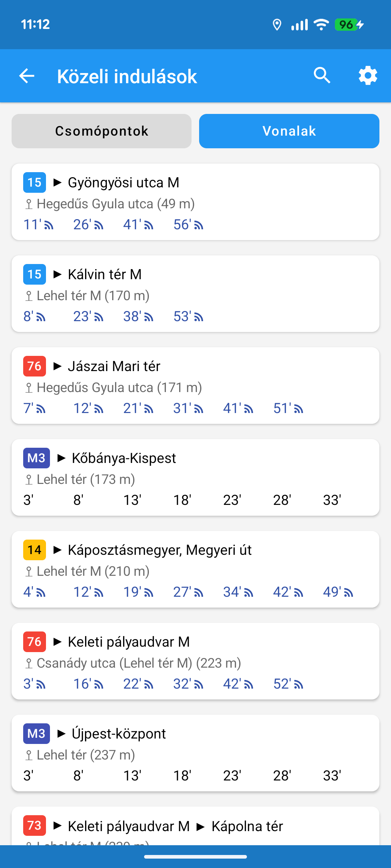Select the Vonalak tab
Image resolution: width=391 pixels, height=868 pixels.
(289, 131)
